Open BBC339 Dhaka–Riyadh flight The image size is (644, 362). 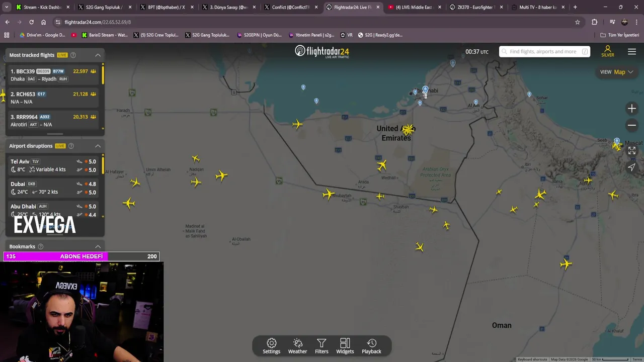53,75
